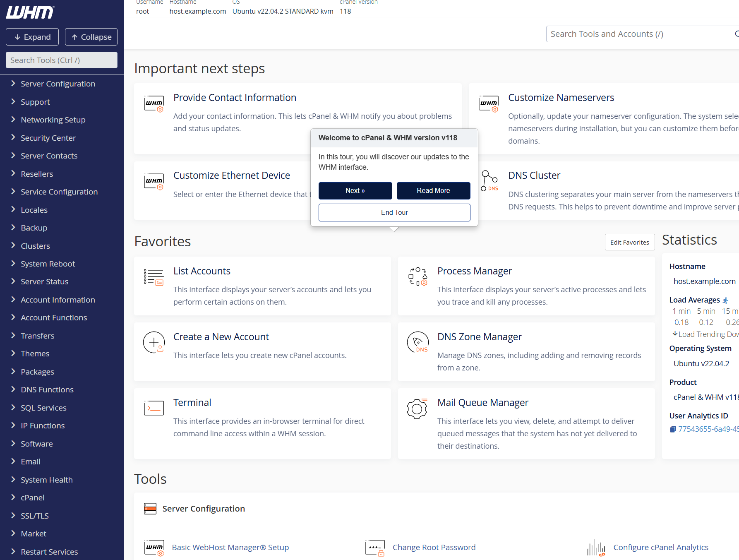This screenshot has height=560, width=739.
Task: Click the WHM logo in the top corner
Action: (29, 12)
